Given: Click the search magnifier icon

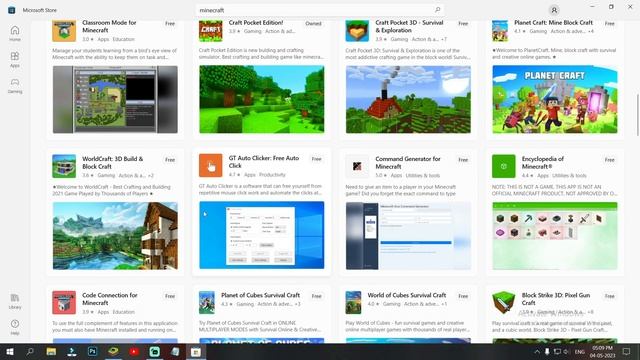Looking at the screenshot, I should point(438,10).
